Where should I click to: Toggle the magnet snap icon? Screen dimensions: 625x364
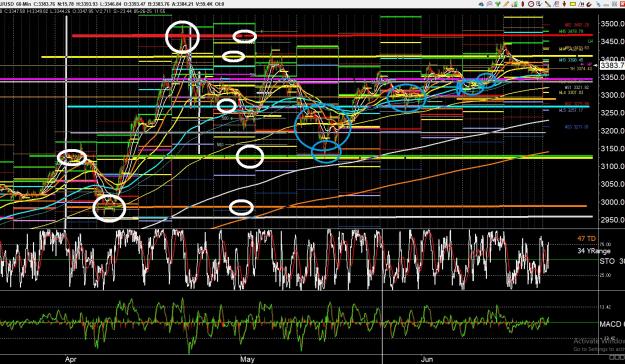click(x=590, y=4)
